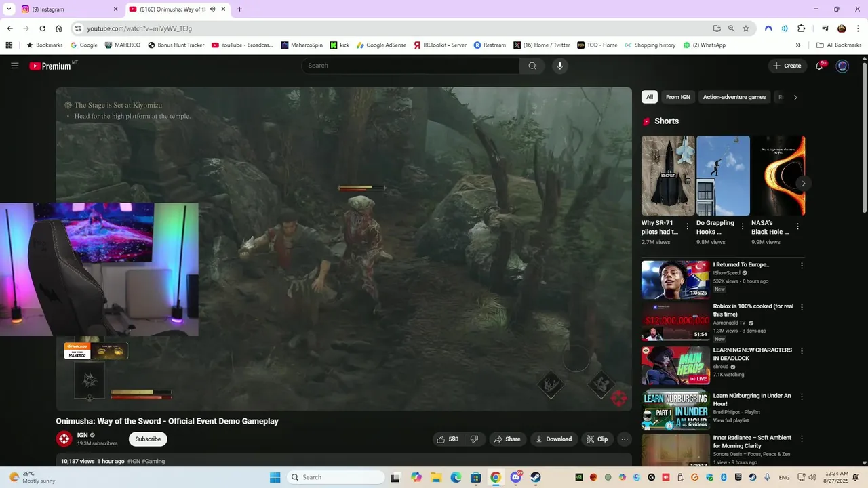Open the Chrome extensions puzzle icon
Viewport: 868px width, 488px height.
pos(801,28)
